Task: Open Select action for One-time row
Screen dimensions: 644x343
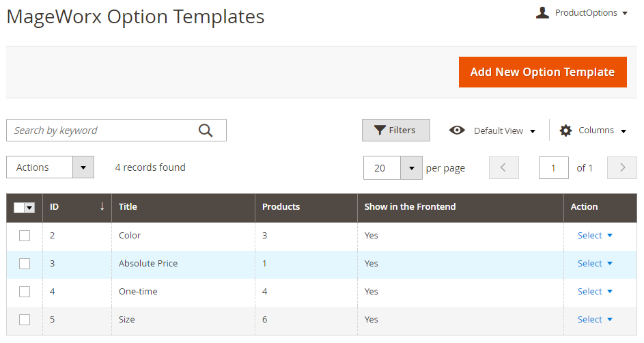Action: 595,291
